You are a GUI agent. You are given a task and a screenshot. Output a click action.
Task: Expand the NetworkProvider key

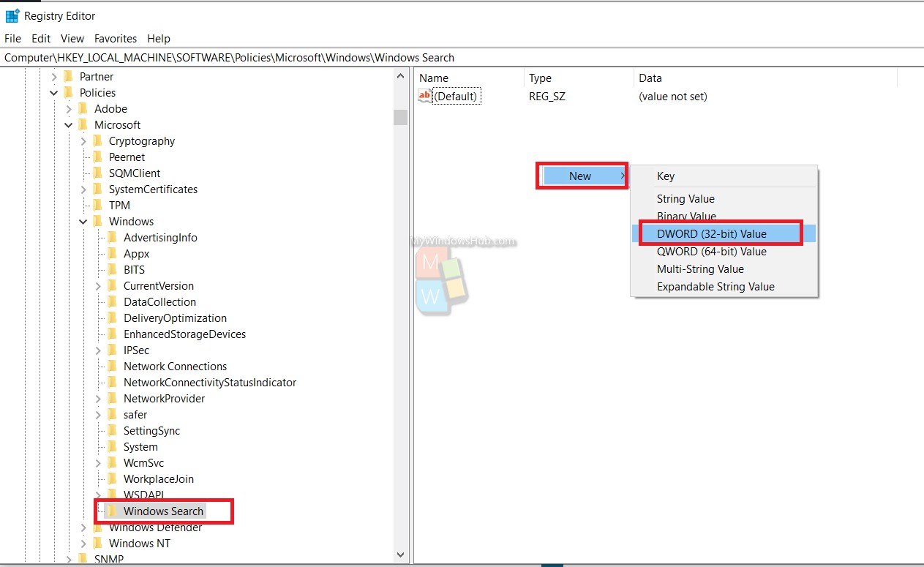click(98, 398)
